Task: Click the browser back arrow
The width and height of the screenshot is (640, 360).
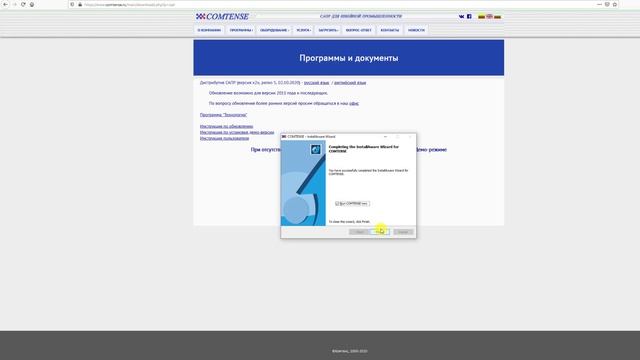Action: tap(5, 4)
